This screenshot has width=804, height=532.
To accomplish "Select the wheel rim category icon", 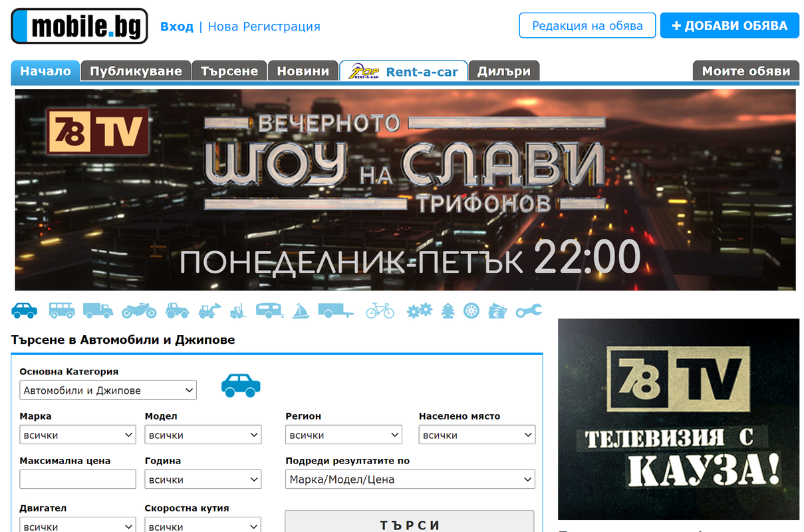I will [471, 311].
